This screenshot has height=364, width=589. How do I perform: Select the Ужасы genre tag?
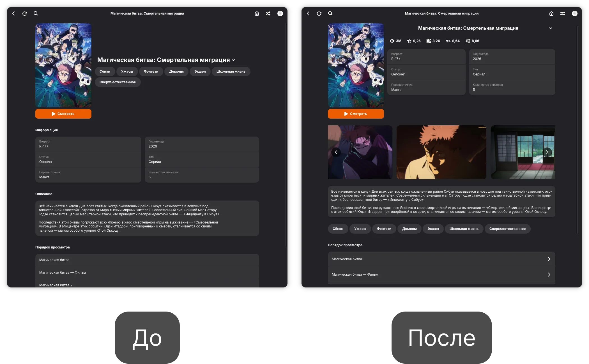click(x=360, y=229)
